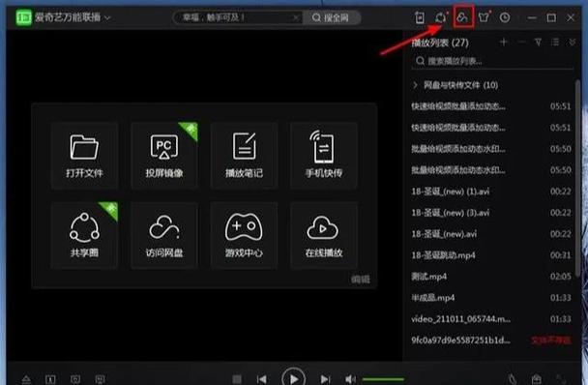This screenshot has width=588, height=385.
Task: Remove items with the playlist minus icon
Action: point(521,43)
